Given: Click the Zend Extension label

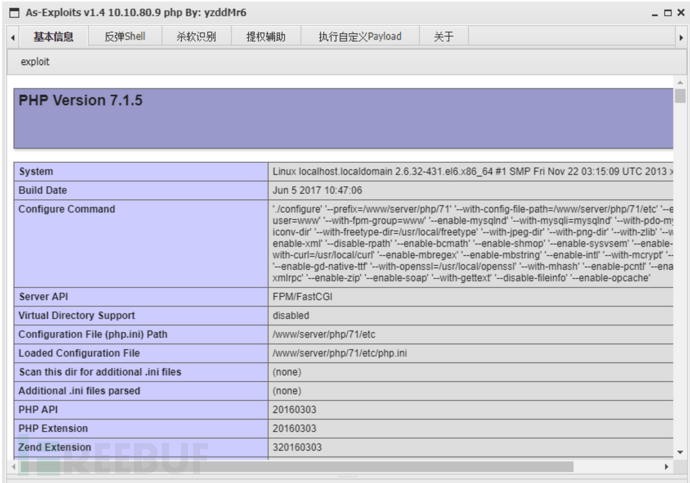Looking at the screenshot, I should pos(55,447).
